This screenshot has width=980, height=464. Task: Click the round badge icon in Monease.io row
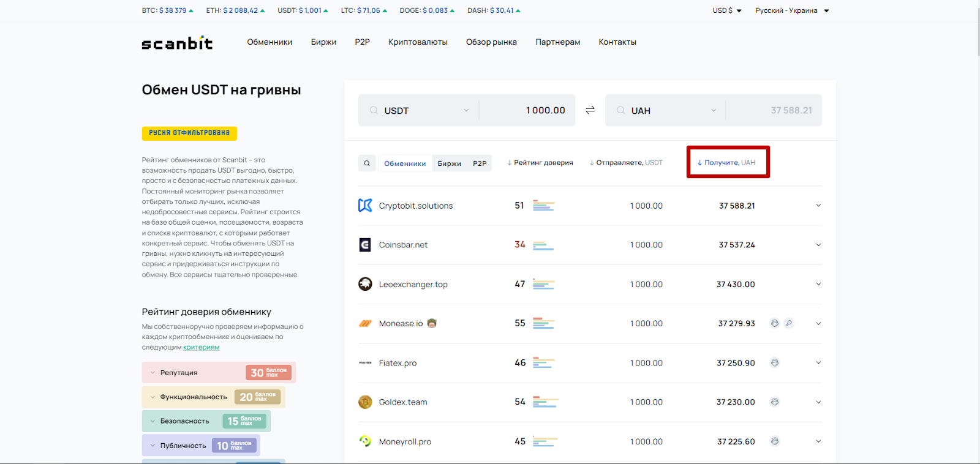tap(775, 323)
